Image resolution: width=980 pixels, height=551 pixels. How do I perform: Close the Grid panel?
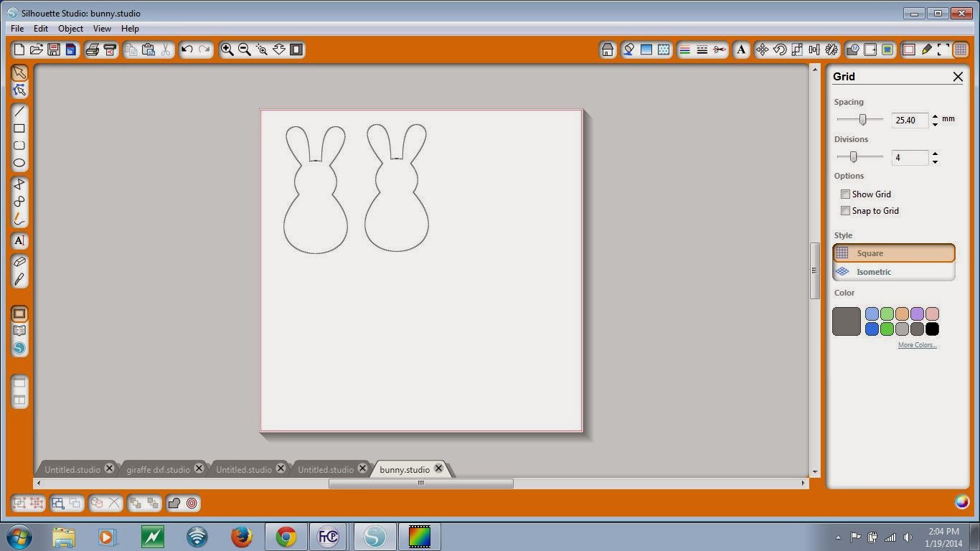[958, 77]
